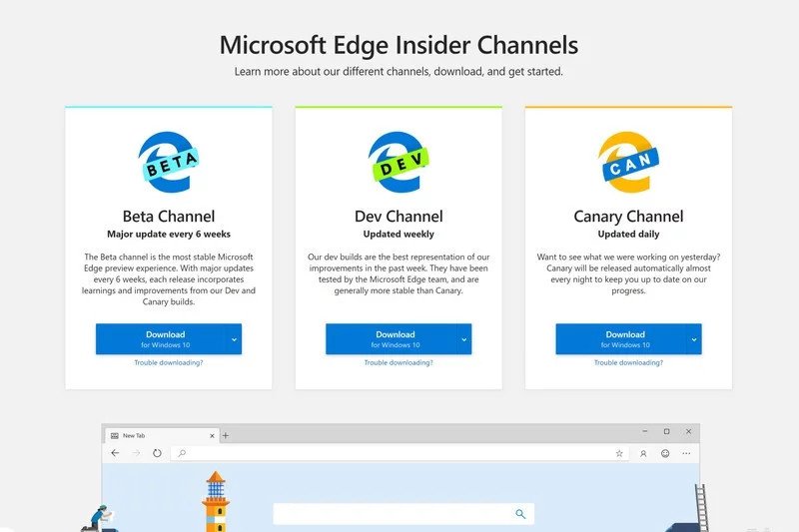Click 'Major update every 6 weeks' text

pos(169,235)
